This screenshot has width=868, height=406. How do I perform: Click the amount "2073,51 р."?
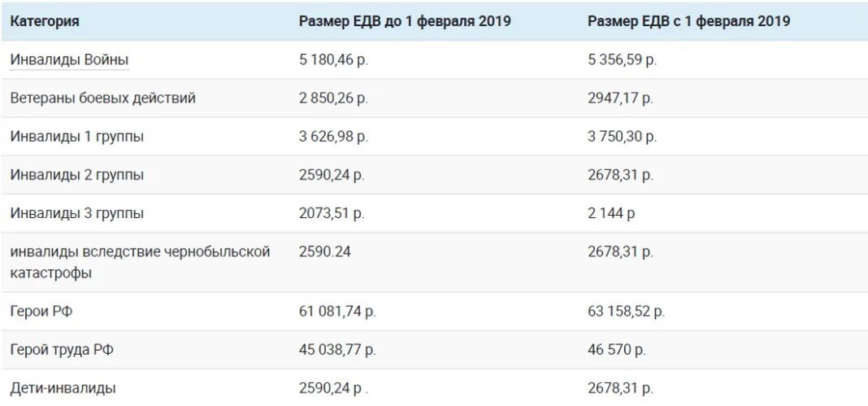(x=332, y=213)
